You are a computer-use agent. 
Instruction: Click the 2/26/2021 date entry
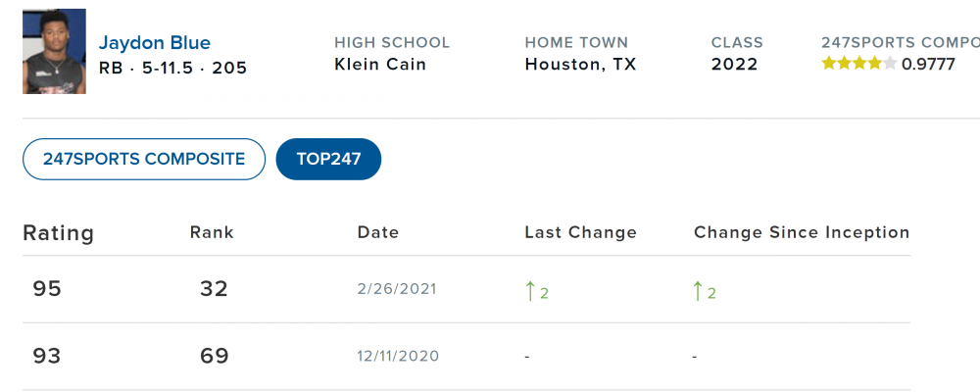tap(397, 289)
